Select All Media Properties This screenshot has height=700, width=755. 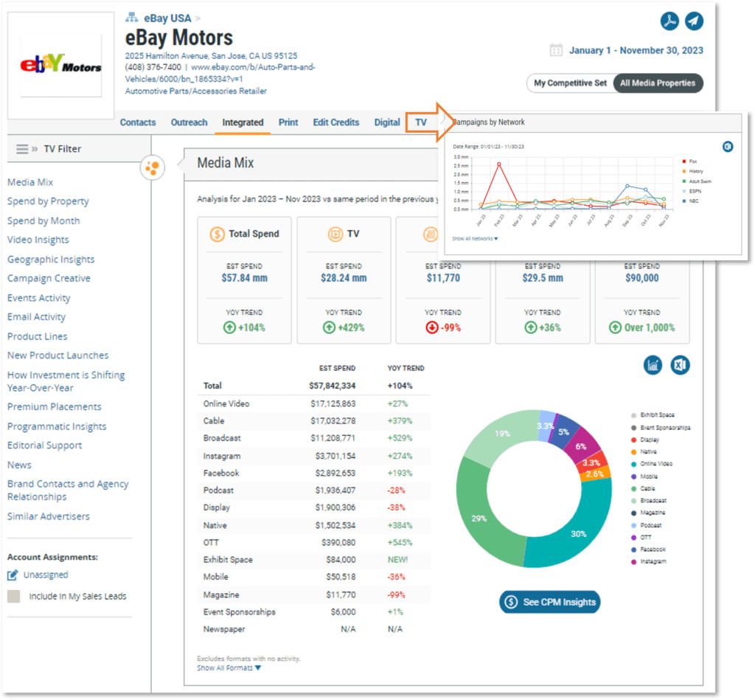pos(658,83)
